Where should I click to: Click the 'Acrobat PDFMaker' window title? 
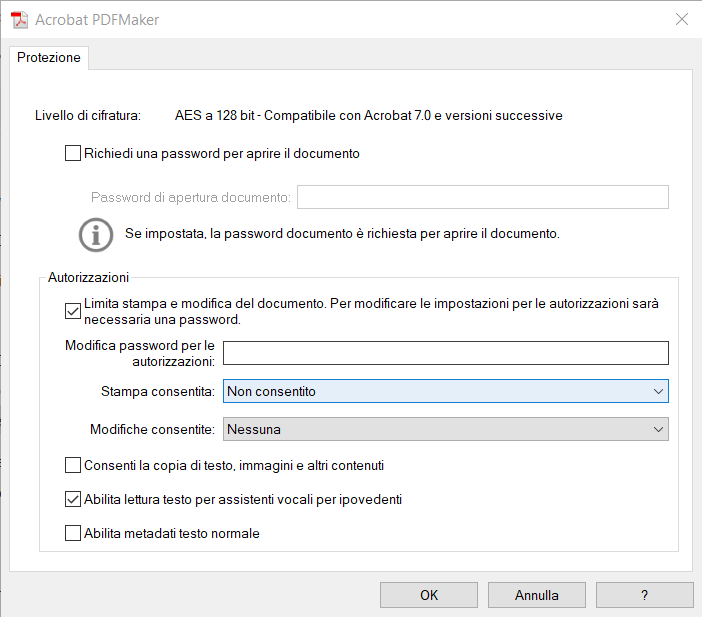tap(97, 19)
